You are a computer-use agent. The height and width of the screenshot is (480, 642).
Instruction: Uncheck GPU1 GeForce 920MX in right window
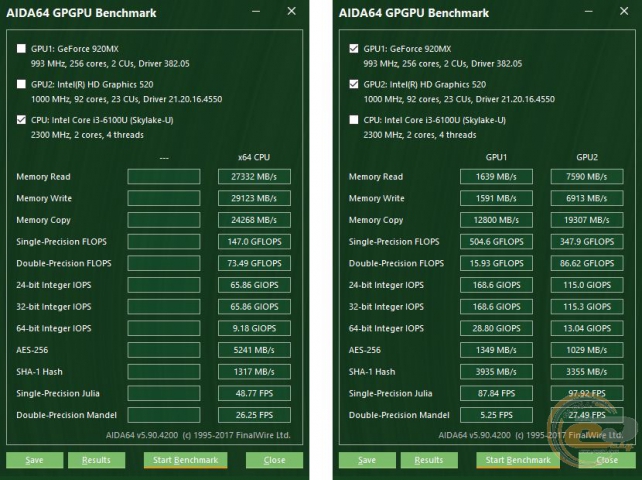pyautogui.click(x=354, y=48)
